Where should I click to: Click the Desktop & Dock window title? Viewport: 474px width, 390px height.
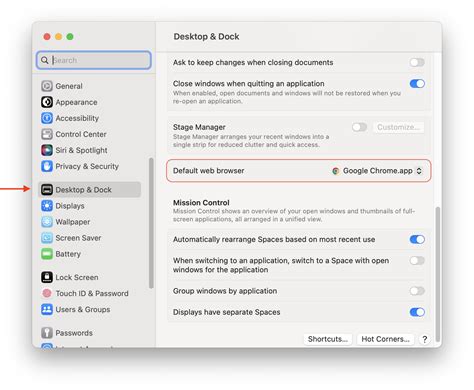(x=206, y=37)
